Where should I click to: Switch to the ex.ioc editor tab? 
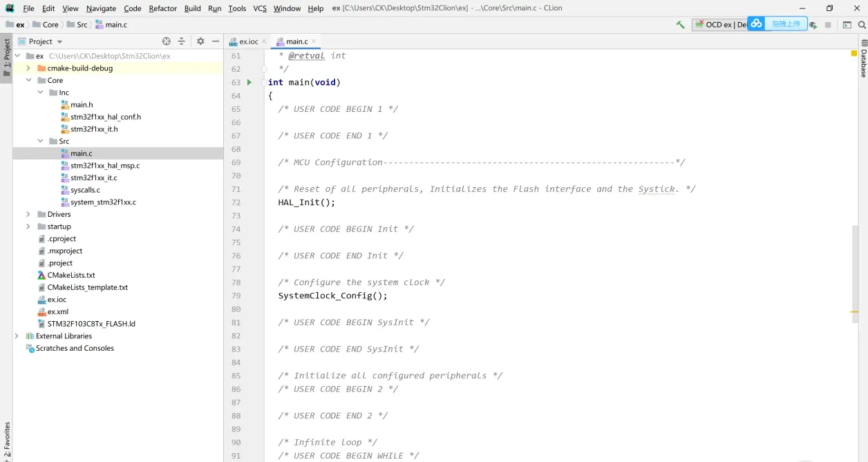click(x=248, y=41)
